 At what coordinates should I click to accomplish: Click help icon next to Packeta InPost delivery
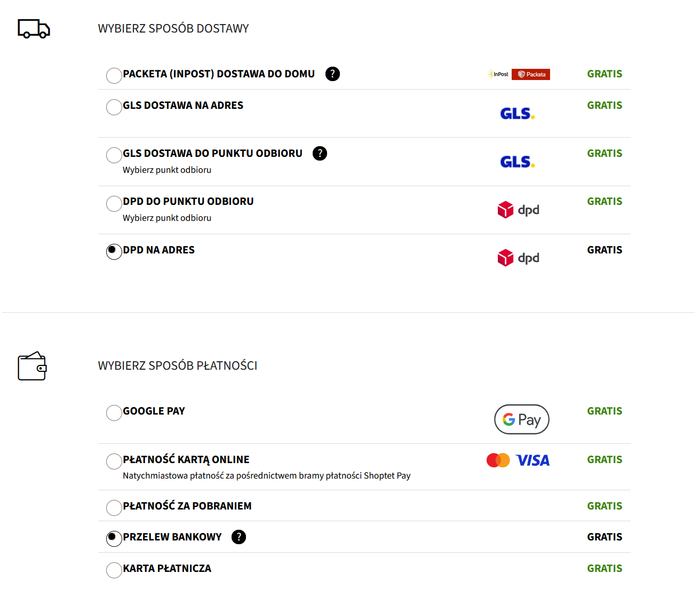point(332,74)
